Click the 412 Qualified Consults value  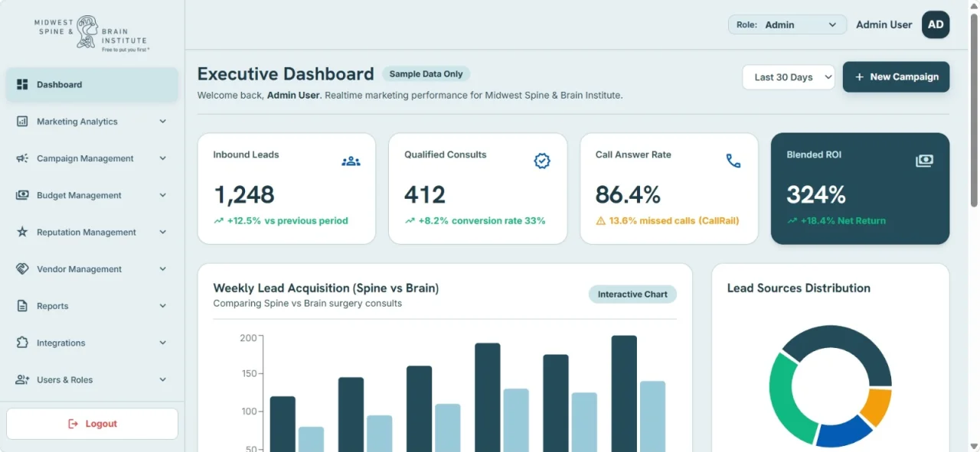[x=425, y=195]
